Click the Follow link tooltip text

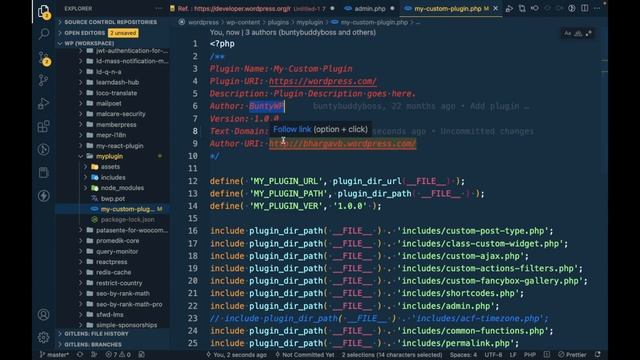pos(292,129)
